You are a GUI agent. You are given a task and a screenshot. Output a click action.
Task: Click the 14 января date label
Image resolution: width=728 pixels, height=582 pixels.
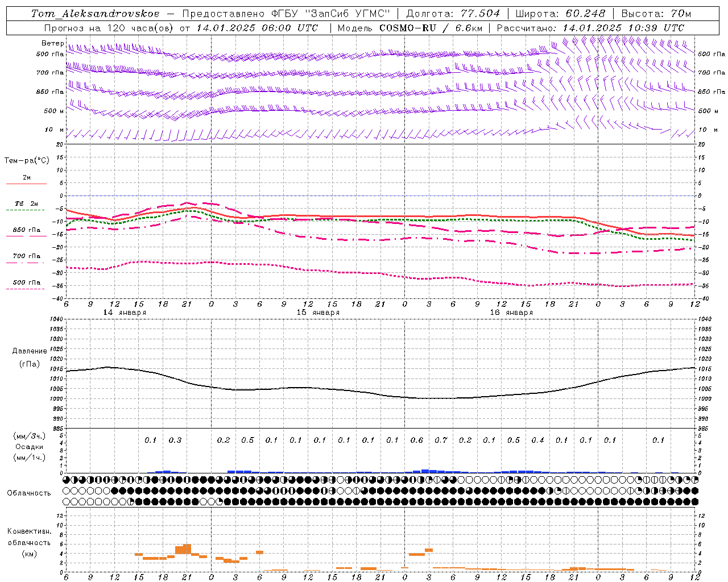125,313
